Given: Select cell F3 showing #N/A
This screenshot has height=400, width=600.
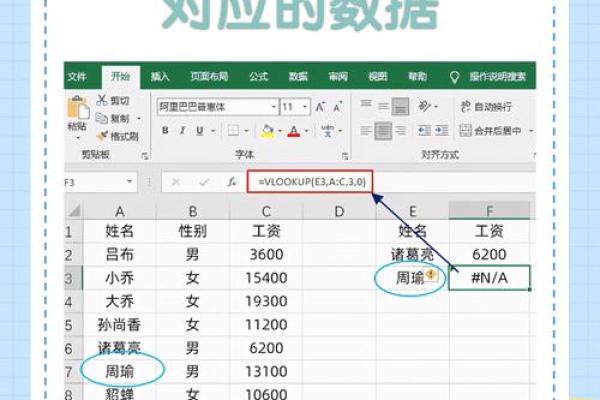Looking at the screenshot, I should click(489, 278).
